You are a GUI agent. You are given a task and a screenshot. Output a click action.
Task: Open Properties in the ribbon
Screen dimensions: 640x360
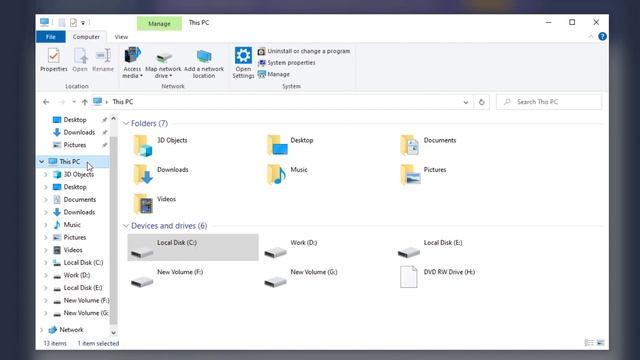53,60
